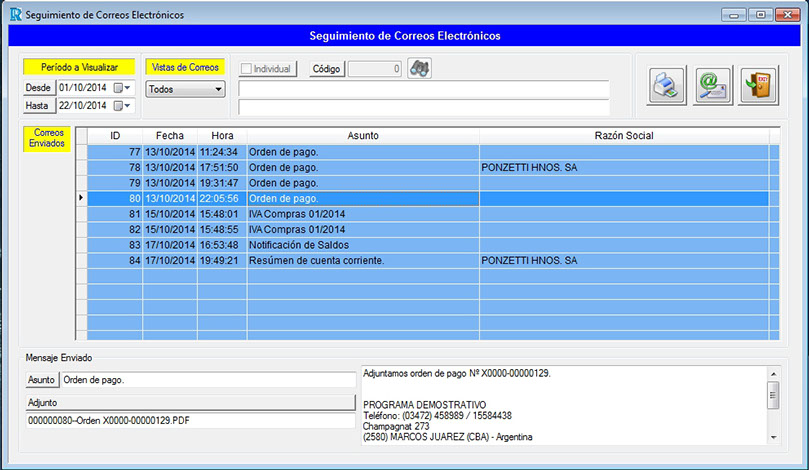
Task: Toggle the Individual checkbox
Action: [246, 69]
